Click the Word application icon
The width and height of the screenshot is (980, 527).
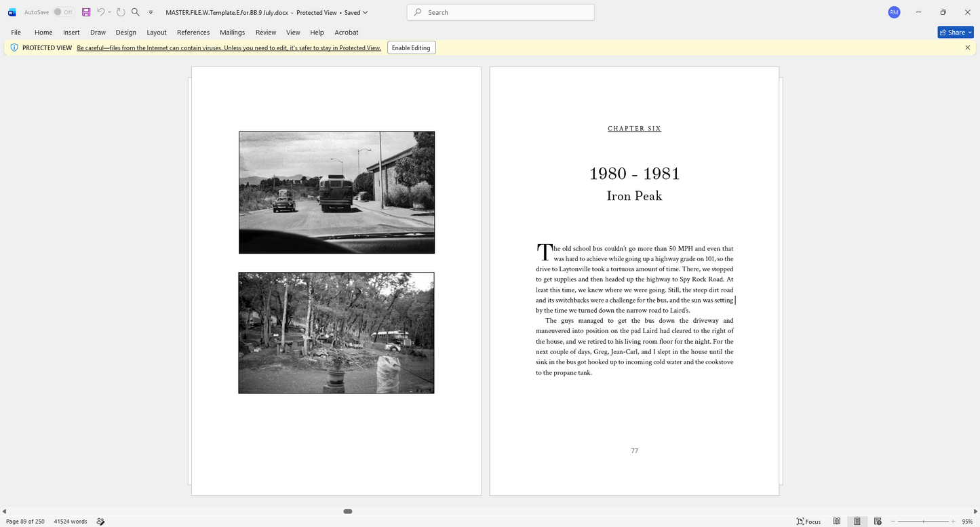coord(12,12)
